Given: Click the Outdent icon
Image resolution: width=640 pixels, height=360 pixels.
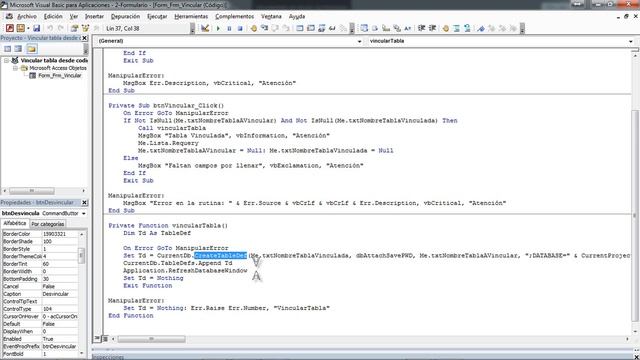Looking at the screenshot, I should [x=432, y=28].
